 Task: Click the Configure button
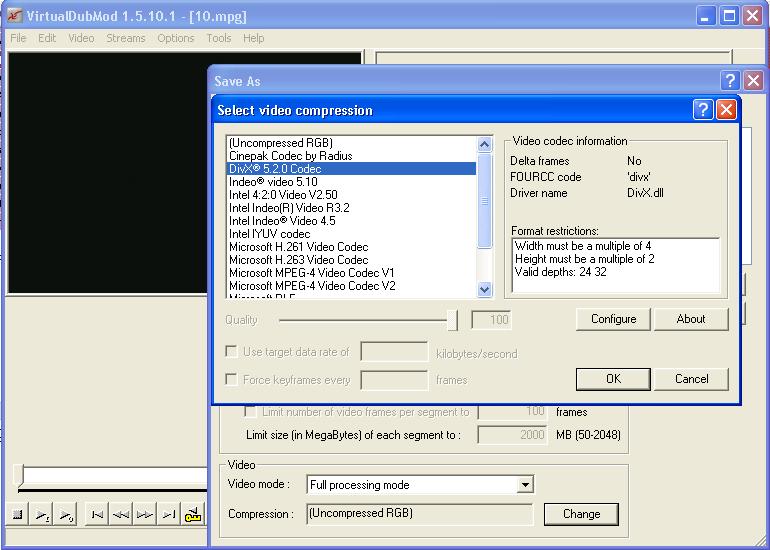coord(613,319)
